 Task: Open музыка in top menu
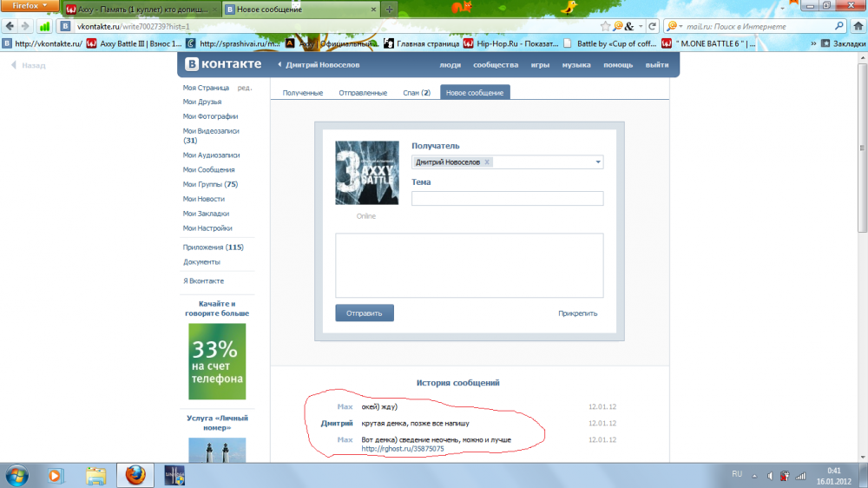click(x=576, y=65)
